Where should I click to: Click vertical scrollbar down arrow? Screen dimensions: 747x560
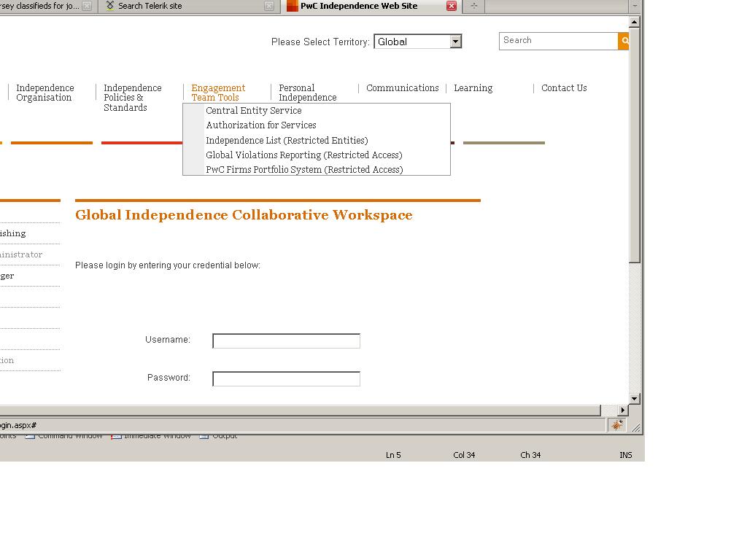click(634, 399)
